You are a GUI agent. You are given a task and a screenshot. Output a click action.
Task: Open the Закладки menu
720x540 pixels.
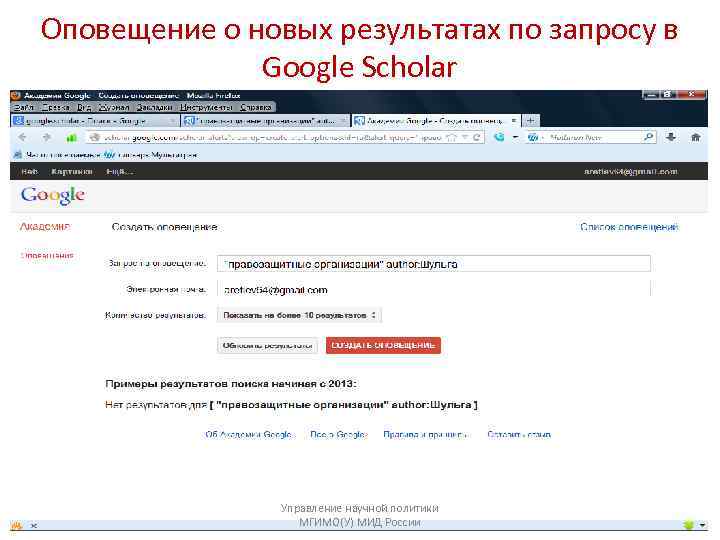point(154,107)
